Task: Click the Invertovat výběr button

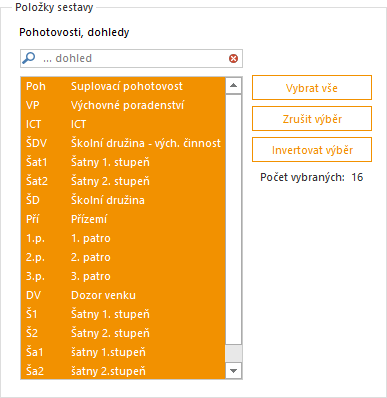Action: (312, 150)
